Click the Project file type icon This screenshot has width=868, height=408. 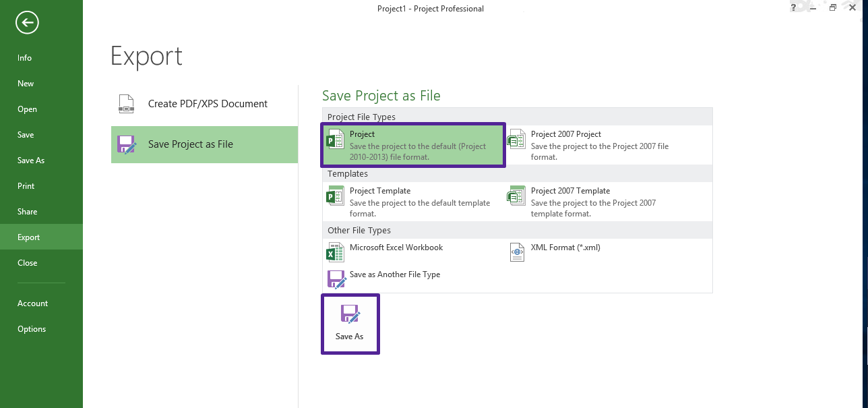[335, 140]
